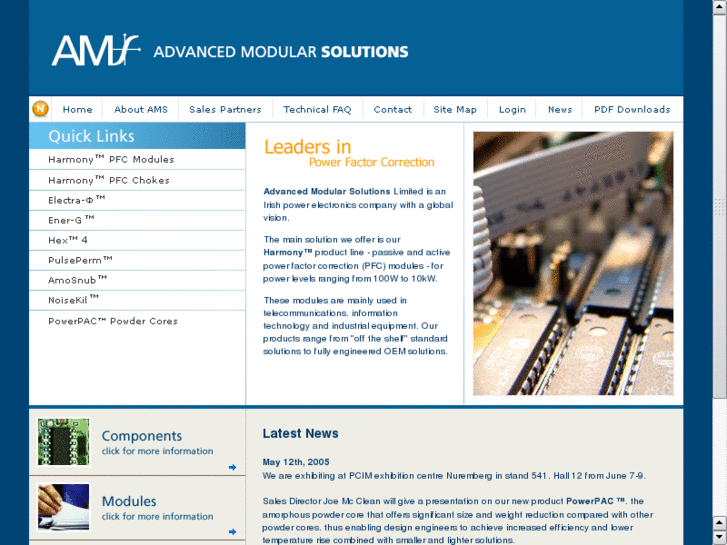This screenshot has height=545, width=727.
Task: Click the Login menu item
Action: tap(512, 109)
